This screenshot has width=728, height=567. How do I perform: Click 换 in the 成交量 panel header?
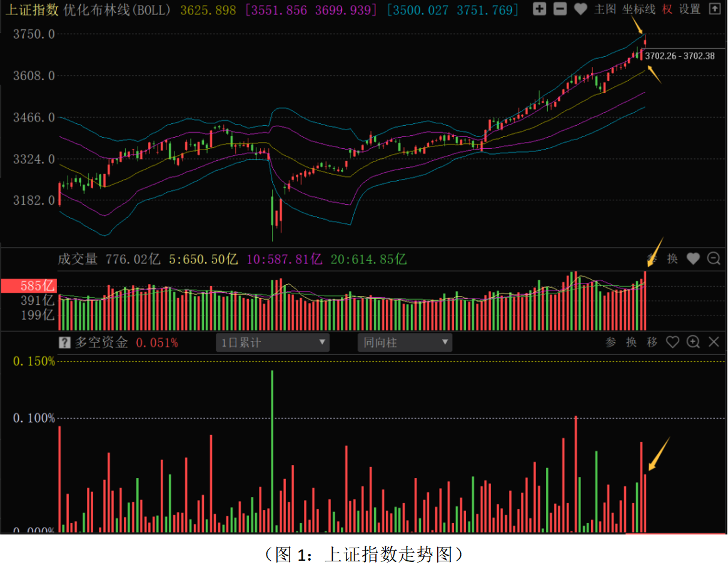point(672,258)
